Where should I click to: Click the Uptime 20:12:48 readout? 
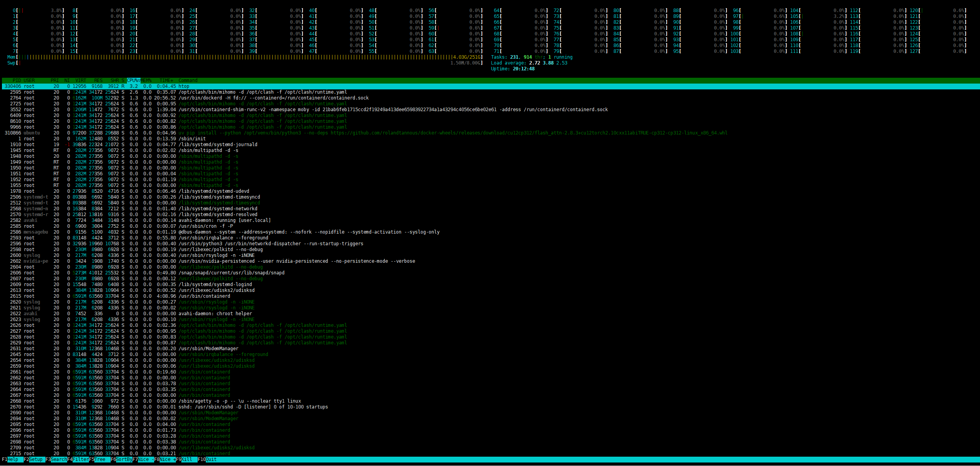click(x=513, y=69)
